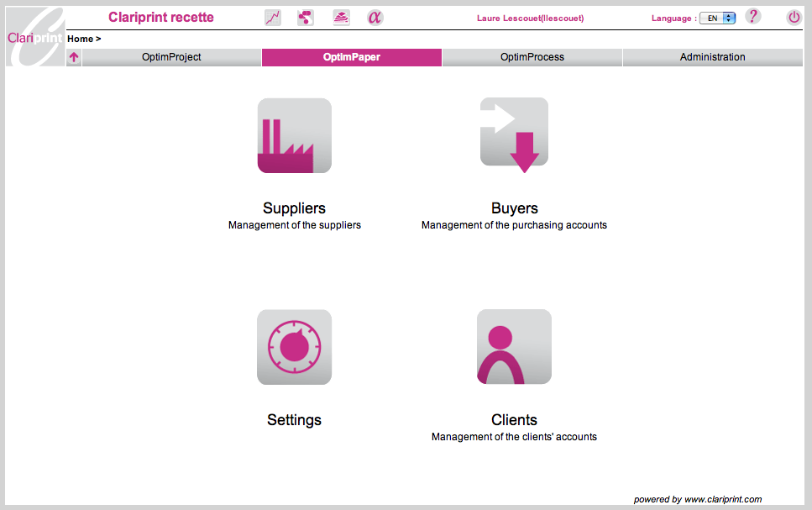The width and height of the screenshot is (812, 510).
Task: Click the line chart icon in header
Action: point(273,18)
